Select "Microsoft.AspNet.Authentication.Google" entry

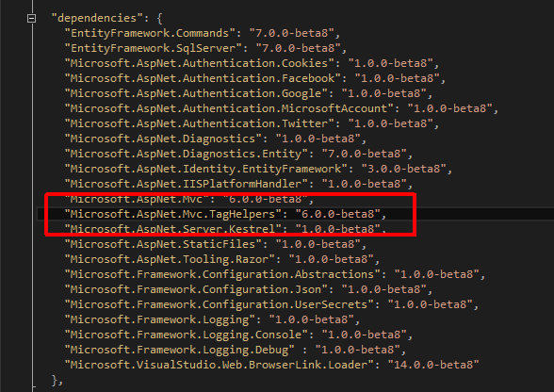[196, 93]
